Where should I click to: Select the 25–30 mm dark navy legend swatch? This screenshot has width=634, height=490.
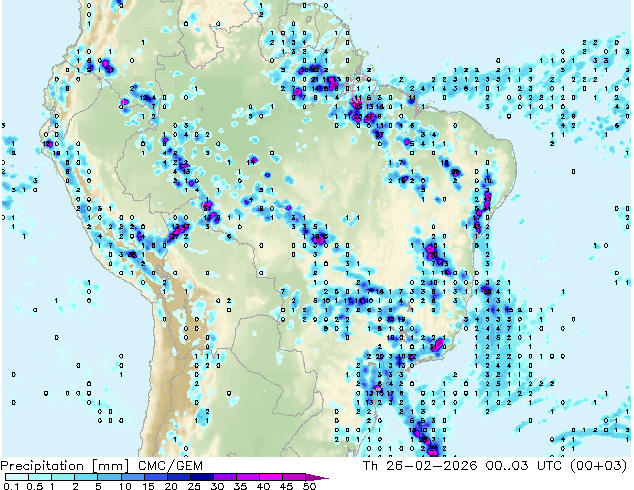tap(202, 477)
